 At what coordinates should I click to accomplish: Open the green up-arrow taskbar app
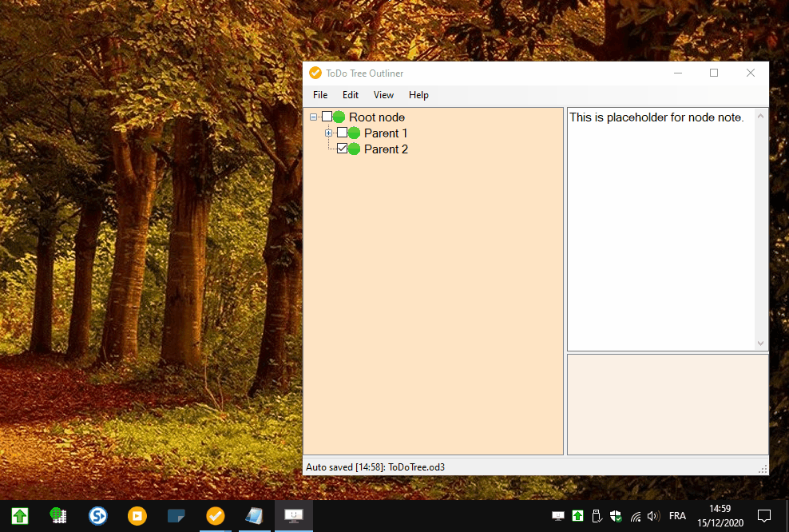coord(20,516)
